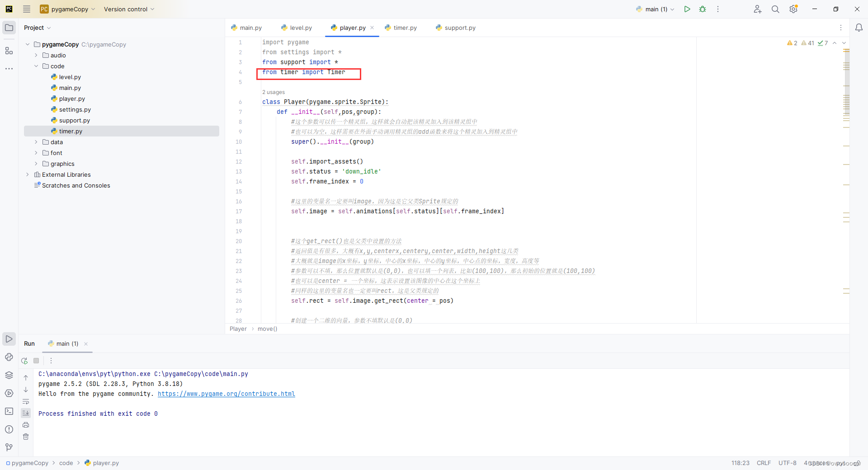Open main (1) run configuration dropdown
The image size is (868, 470).
tap(655, 9)
